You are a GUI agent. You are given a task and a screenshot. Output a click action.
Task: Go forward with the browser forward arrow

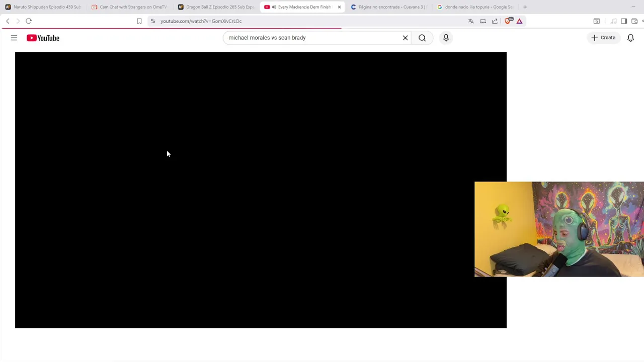(x=18, y=21)
